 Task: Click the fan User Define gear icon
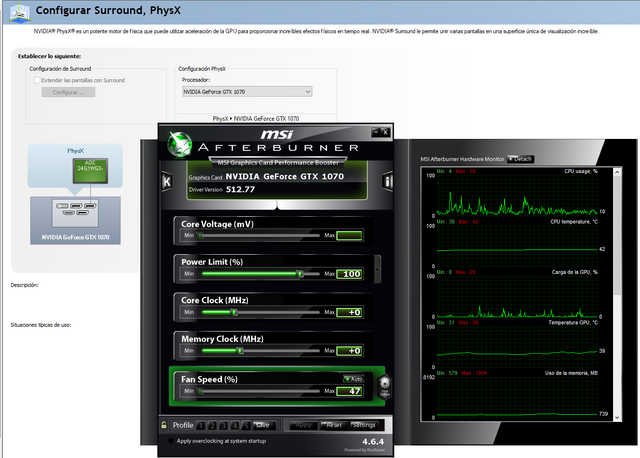[384, 386]
